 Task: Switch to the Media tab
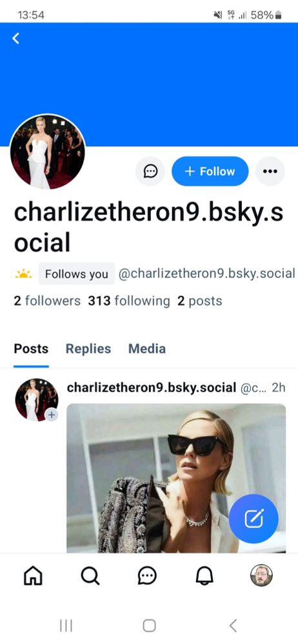(147, 348)
